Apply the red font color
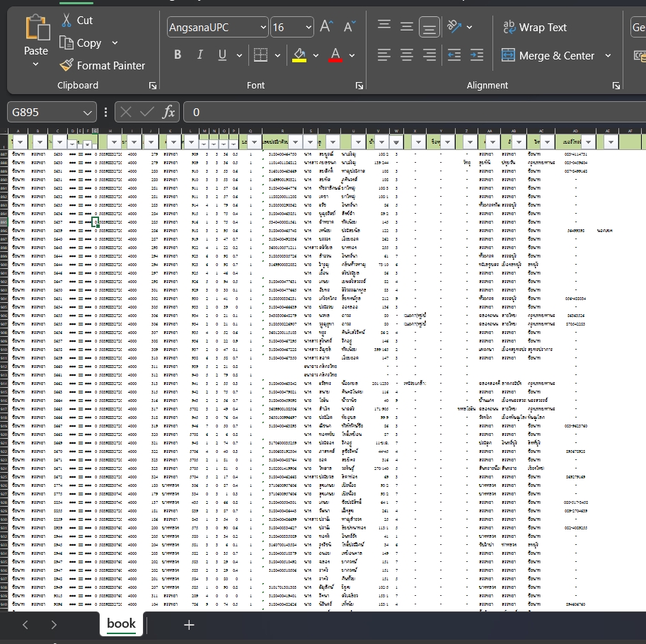This screenshot has height=644, width=646. [335, 54]
